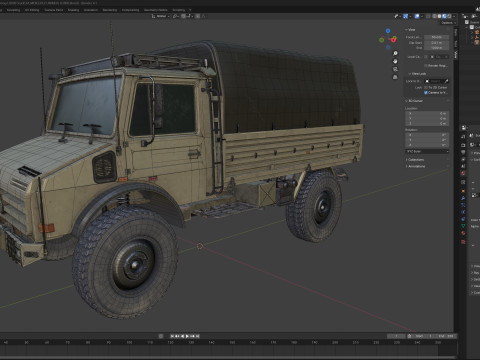Select rendered viewport shading mode
The height and width of the screenshot is (360, 480).
449,16
